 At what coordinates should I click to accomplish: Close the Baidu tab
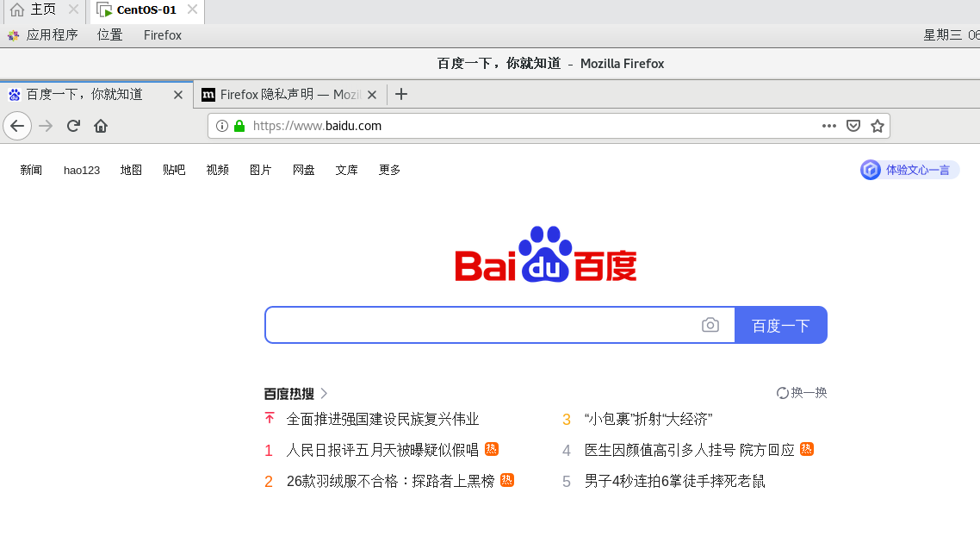[x=178, y=95]
